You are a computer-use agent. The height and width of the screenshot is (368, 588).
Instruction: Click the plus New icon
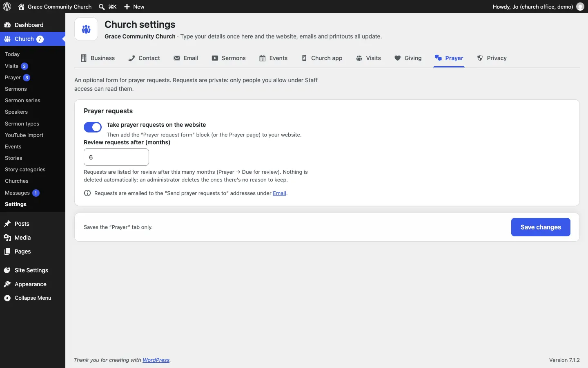coord(127,7)
